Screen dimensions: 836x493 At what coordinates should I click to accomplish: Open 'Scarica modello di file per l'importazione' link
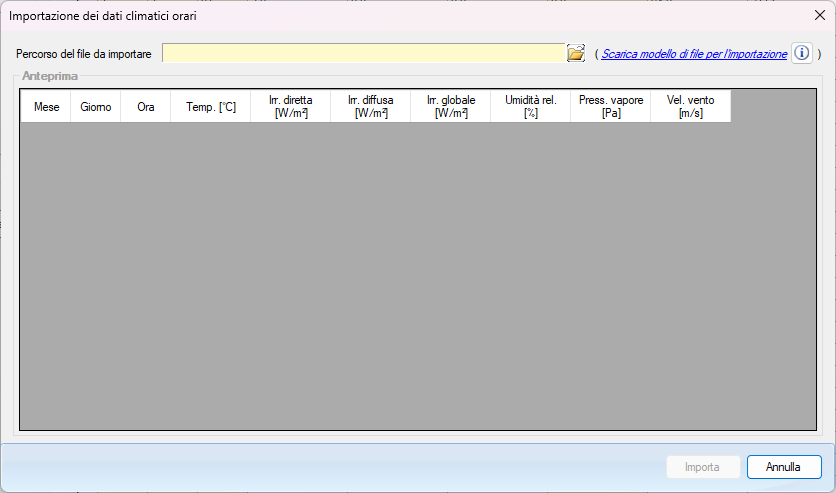coord(694,54)
